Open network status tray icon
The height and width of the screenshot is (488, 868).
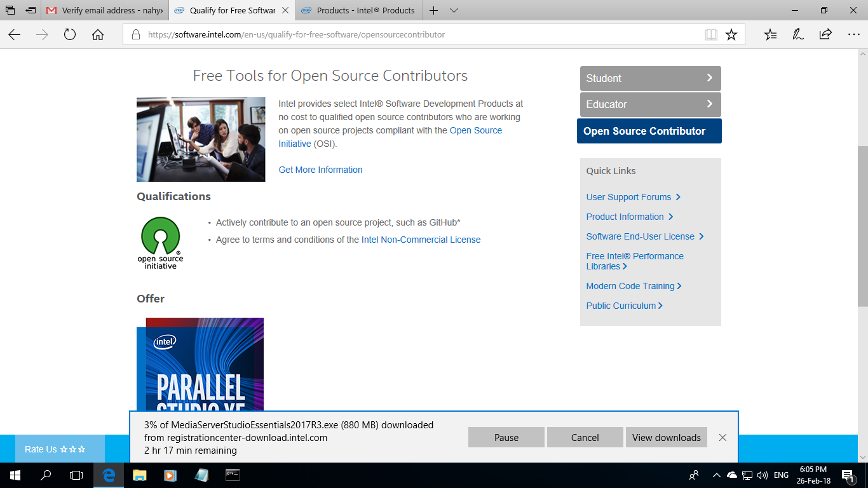pyautogui.click(x=747, y=475)
